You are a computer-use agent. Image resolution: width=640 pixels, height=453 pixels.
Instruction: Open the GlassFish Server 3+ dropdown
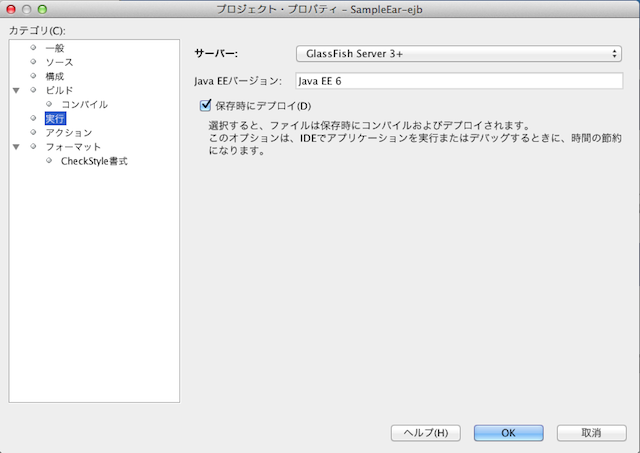[x=459, y=53]
